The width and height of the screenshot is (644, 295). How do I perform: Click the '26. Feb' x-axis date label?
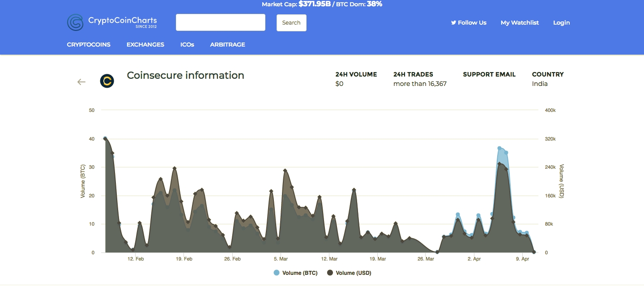click(232, 259)
